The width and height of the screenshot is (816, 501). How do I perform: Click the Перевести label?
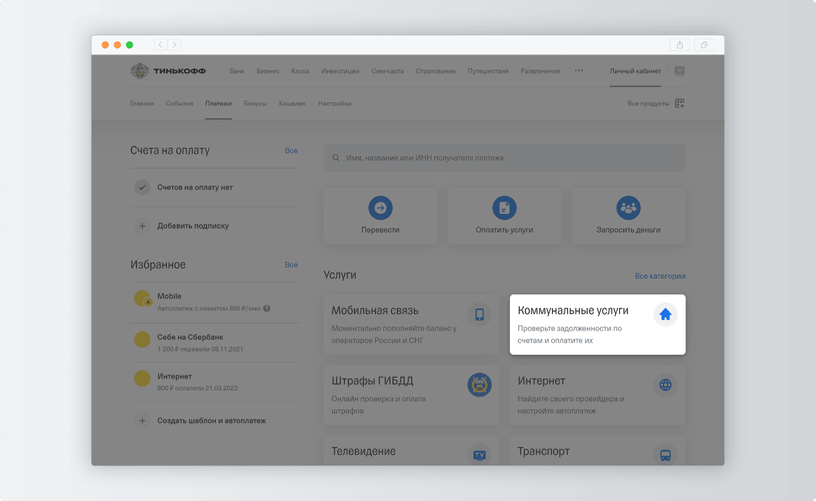[380, 229]
